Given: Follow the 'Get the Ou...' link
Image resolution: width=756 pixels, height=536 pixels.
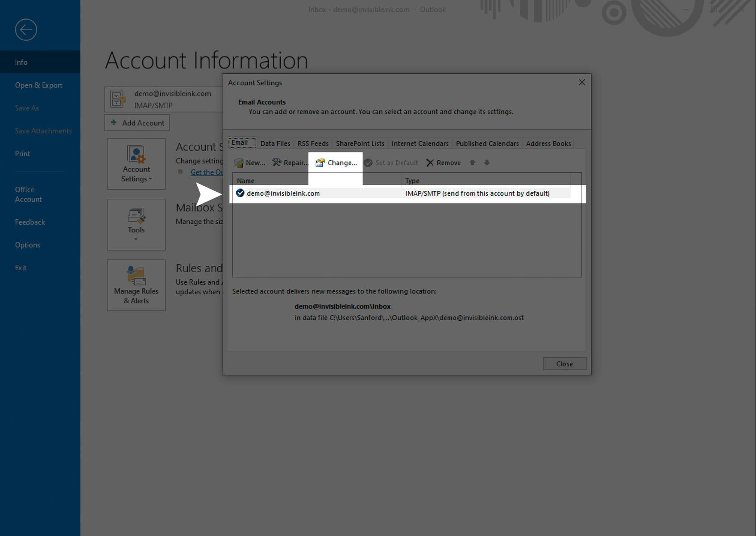Looking at the screenshot, I should (x=207, y=172).
